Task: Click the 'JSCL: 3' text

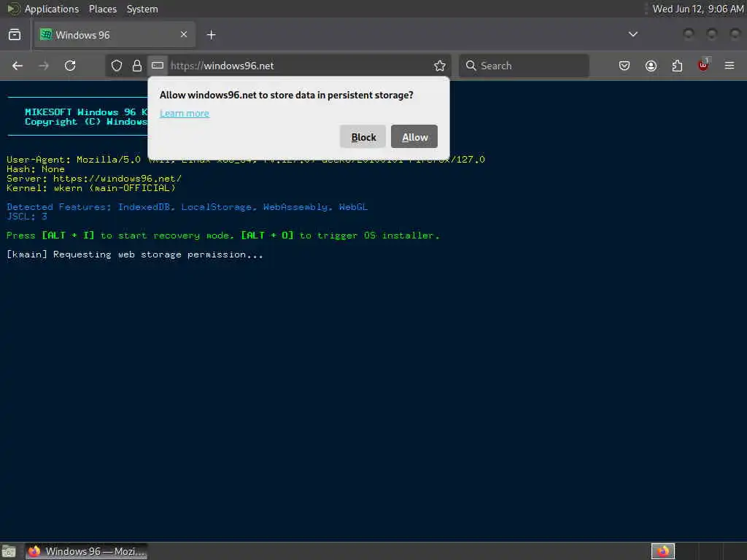Action: tap(27, 216)
